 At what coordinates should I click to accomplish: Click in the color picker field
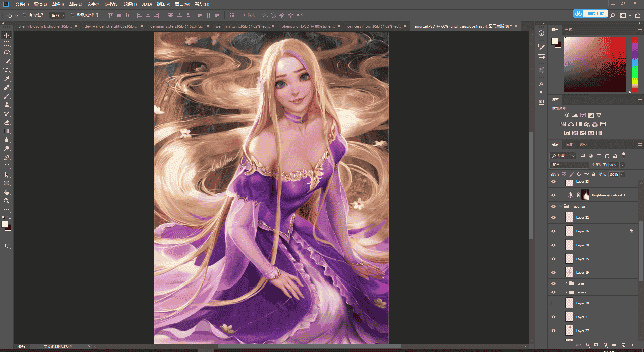(595, 64)
